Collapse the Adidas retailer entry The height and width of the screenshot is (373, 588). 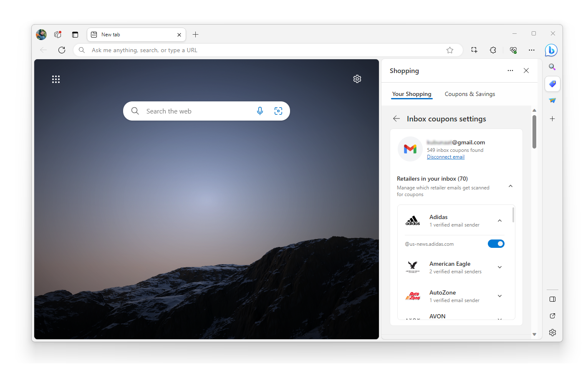click(500, 221)
